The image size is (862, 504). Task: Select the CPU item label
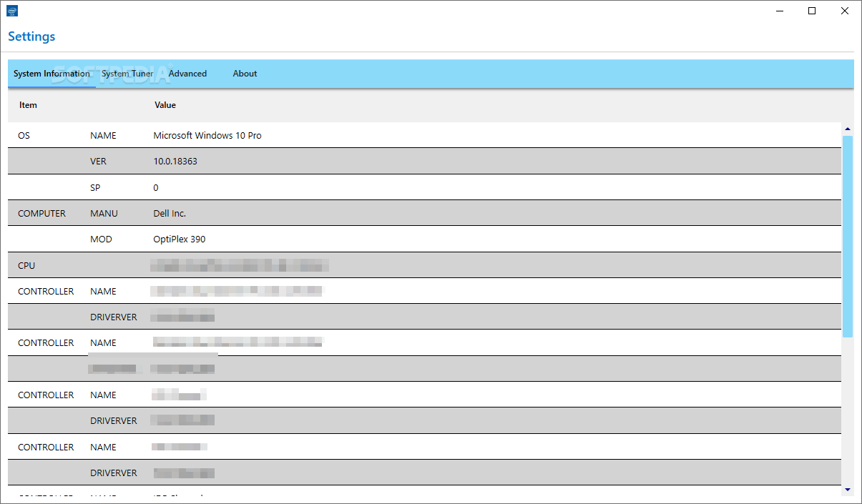(26, 266)
